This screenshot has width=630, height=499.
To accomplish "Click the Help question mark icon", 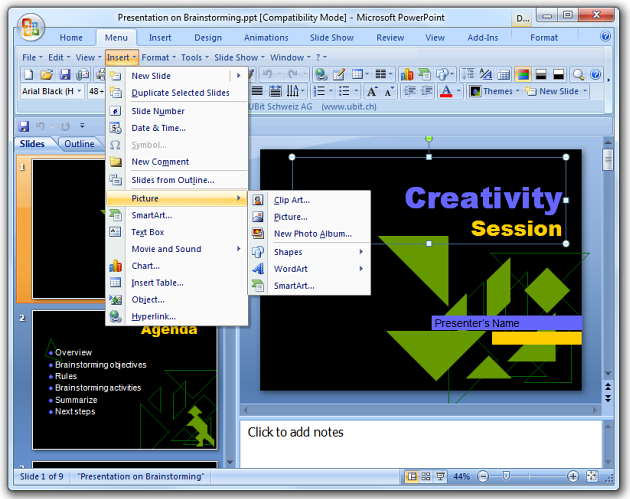I will point(606,37).
